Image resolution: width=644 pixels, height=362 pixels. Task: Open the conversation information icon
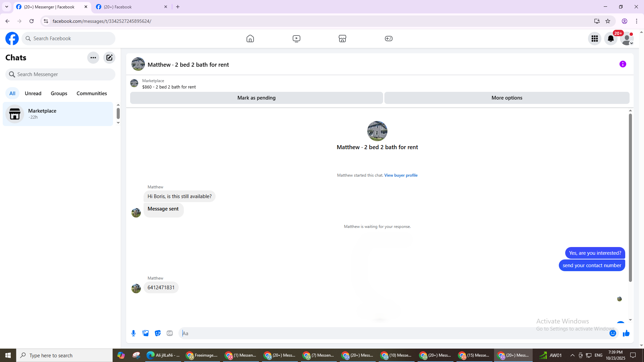tap(623, 64)
